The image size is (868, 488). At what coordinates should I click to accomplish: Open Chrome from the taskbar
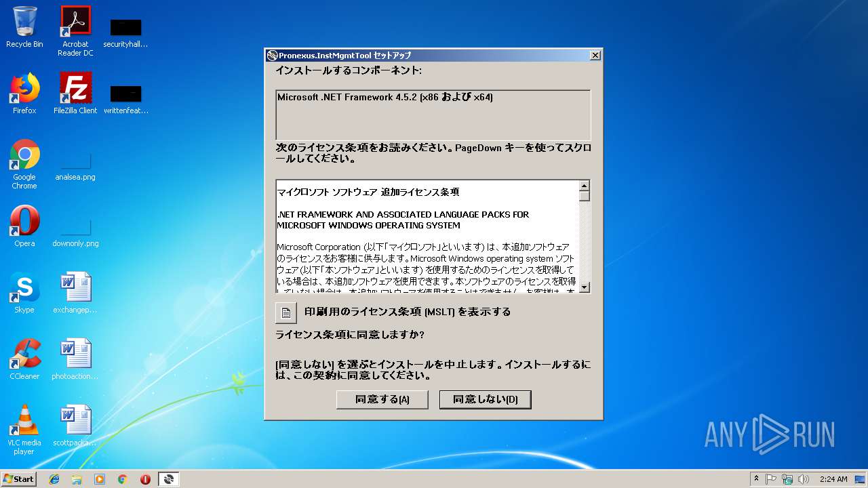[x=122, y=479]
